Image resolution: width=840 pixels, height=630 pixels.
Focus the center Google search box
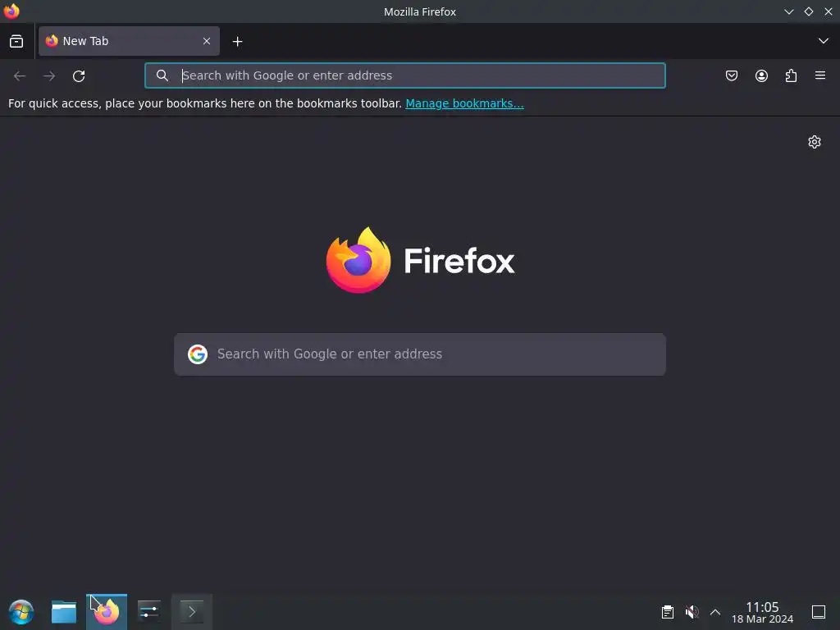[420, 354]
